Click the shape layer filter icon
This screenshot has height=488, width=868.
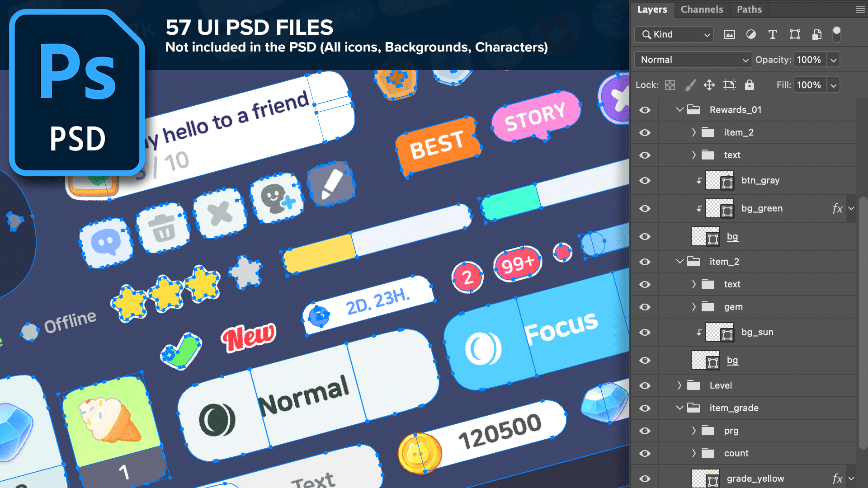794,34
